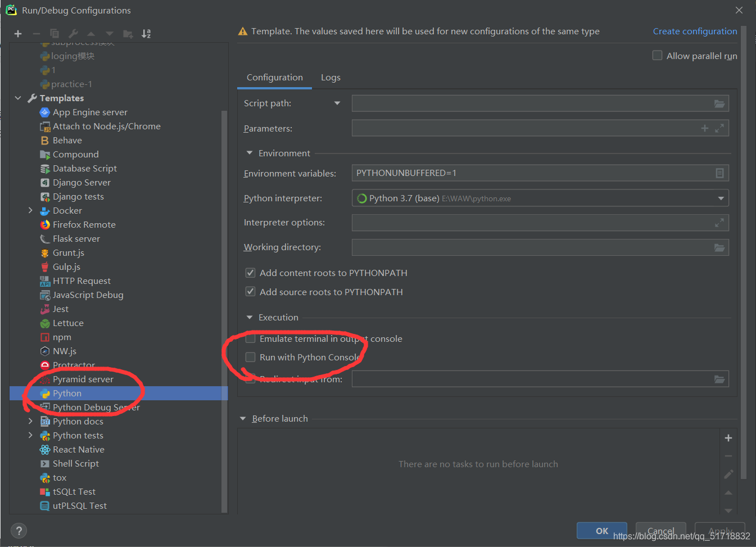Select the Firefox Remote template
The height and width of the screenshot is (547, 756).
click(84, 225)
